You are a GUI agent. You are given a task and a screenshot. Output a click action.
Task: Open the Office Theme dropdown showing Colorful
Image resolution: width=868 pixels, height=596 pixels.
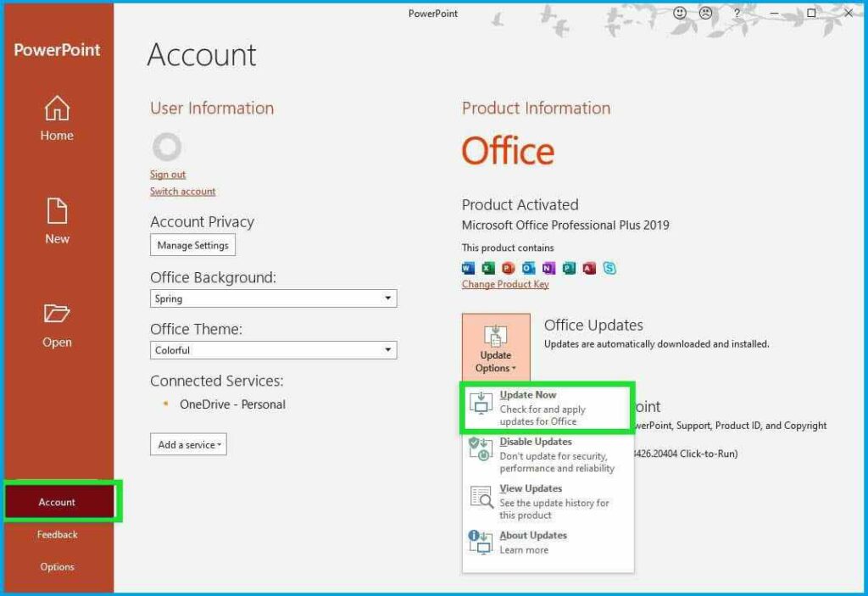273,350
